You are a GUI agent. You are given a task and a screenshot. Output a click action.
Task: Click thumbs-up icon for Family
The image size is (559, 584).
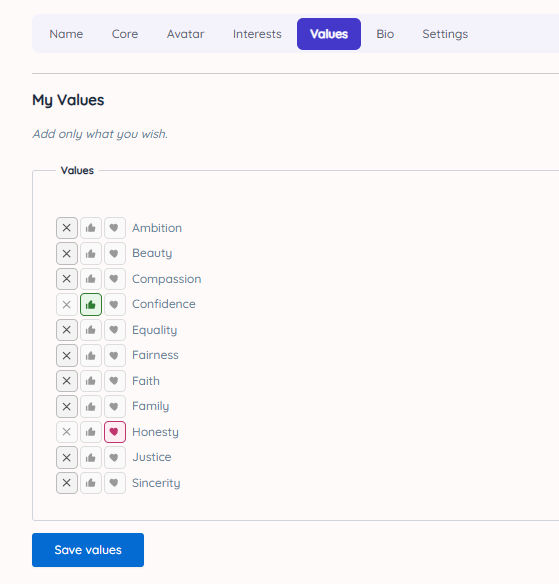pyautogui.click(x=90, y=407)
